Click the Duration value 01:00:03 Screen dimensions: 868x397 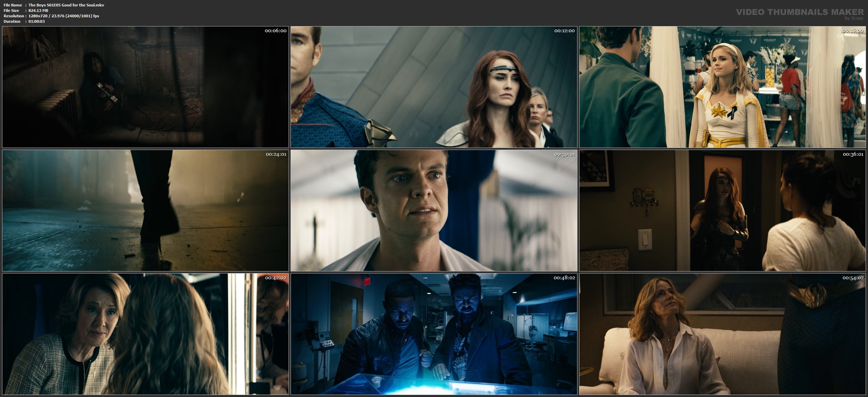37,21
